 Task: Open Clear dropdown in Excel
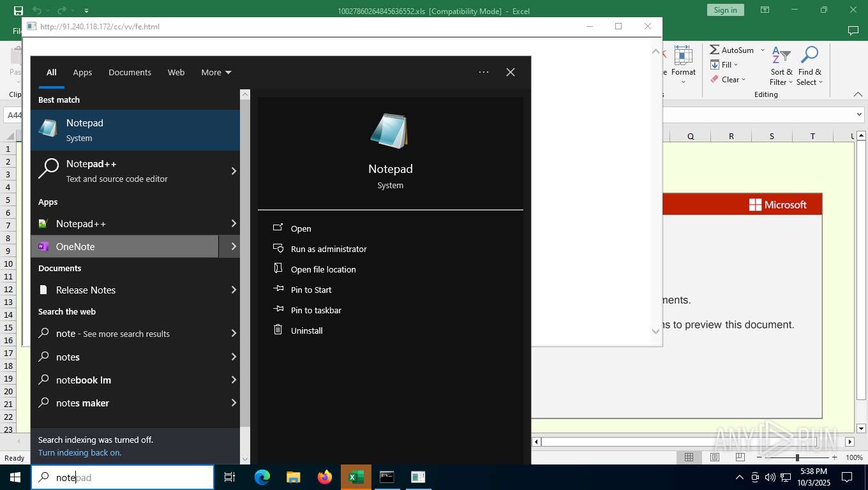point(728,80)
